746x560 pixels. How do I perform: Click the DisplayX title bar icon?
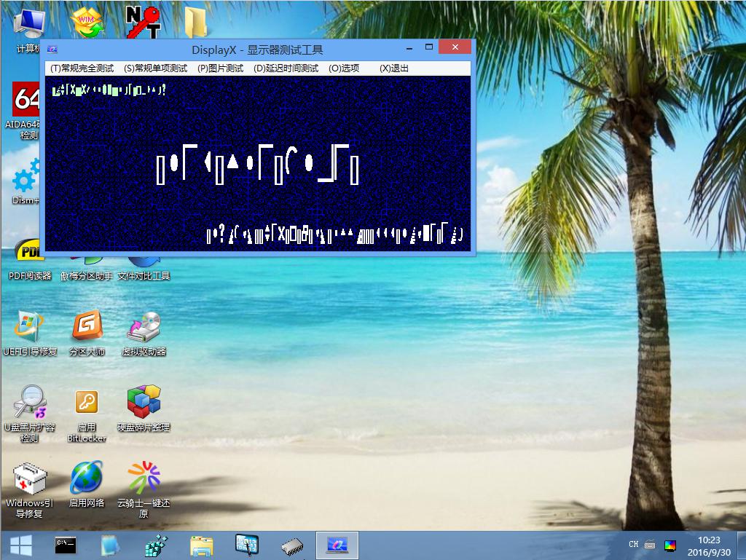[52, 49]
